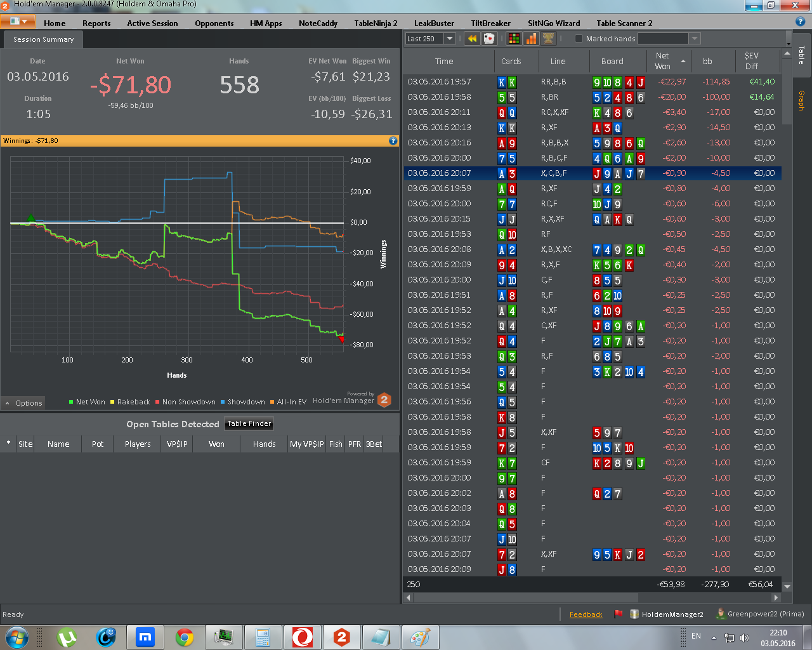Screen dimensions: 812x650
Task: Open the Feedback link
Action: [x=586, y=614]
